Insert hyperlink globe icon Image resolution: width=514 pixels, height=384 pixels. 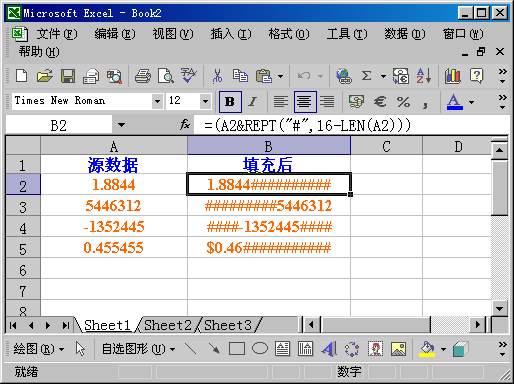344,76
